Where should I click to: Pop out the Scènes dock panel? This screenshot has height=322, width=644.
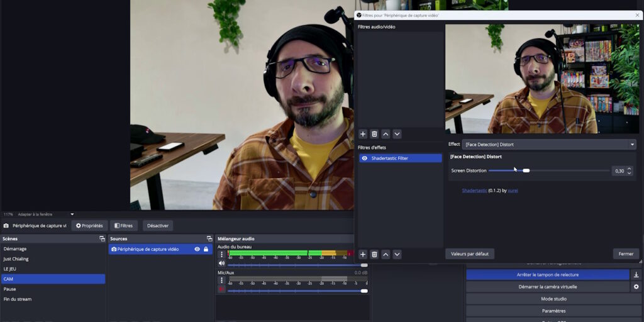click(x=102, y=238)
